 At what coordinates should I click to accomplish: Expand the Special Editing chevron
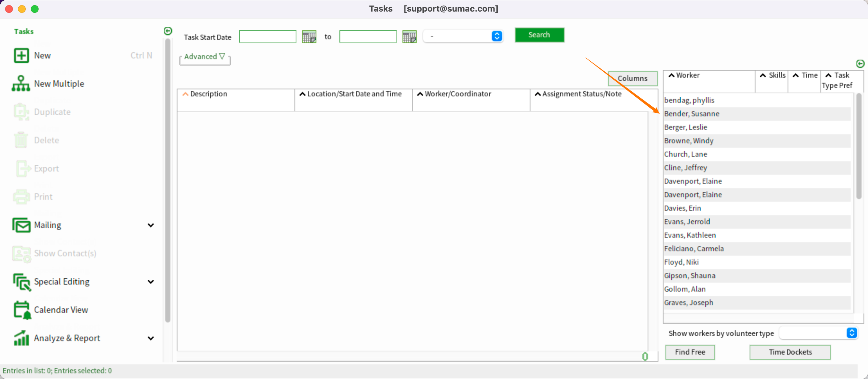pyautogui.click(x=151, y=282)
